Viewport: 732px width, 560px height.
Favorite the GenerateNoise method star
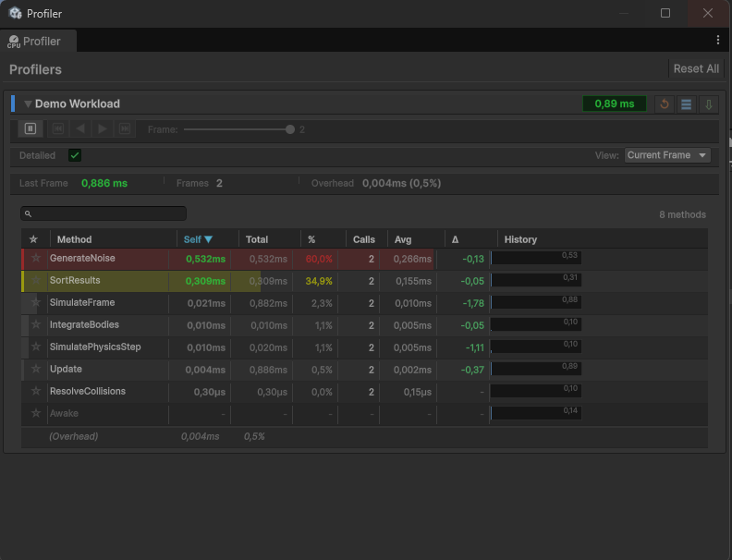[x=36, y=258]
